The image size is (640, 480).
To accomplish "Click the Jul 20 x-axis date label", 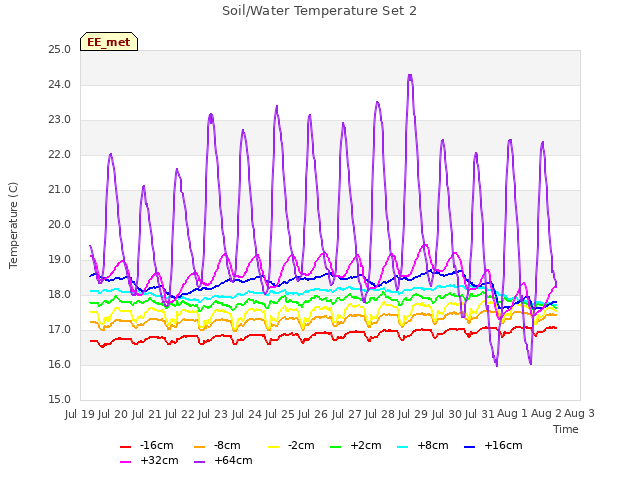I will pos(113,414).
